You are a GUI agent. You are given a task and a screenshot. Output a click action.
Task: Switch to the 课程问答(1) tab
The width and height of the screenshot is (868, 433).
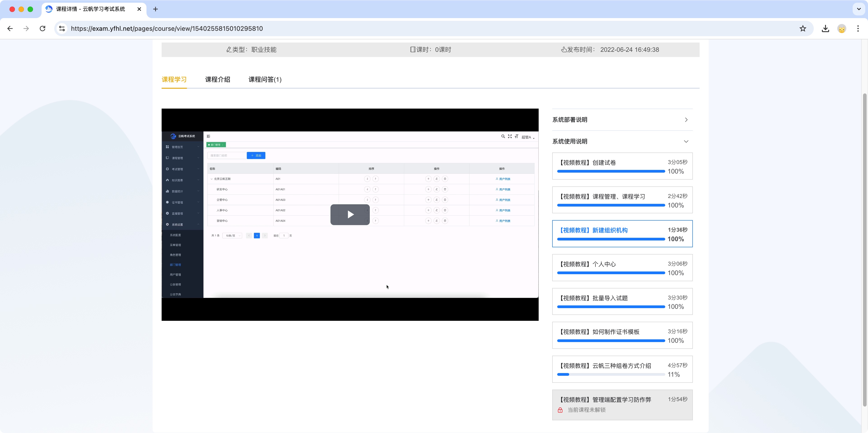click(265, 80)
